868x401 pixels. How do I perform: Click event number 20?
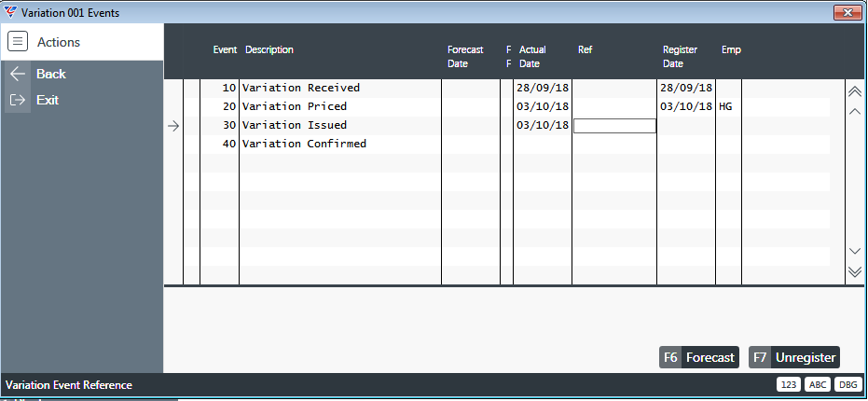click(x=229, y=106)
